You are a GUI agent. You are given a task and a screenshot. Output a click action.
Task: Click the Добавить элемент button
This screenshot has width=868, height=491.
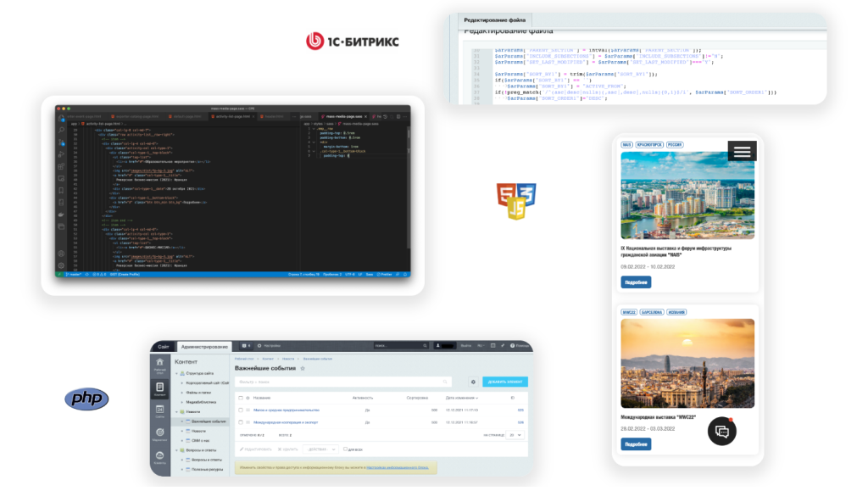point(505,382)
